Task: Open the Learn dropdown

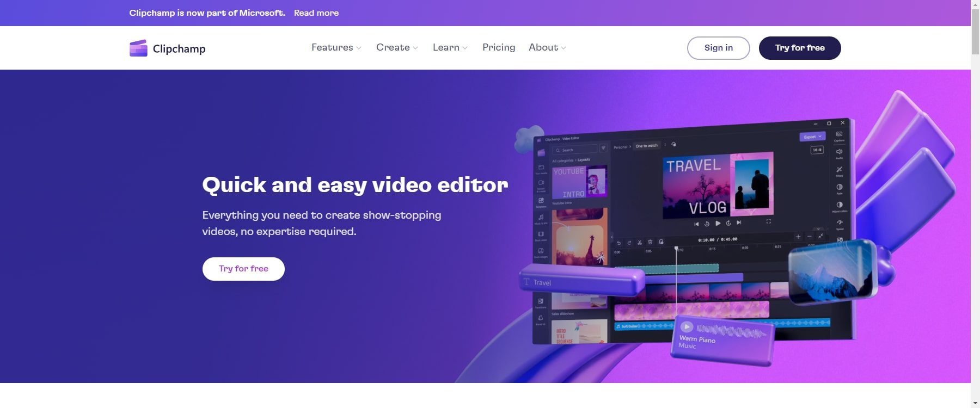Action: pyautogui.click(x=450, y=47)
